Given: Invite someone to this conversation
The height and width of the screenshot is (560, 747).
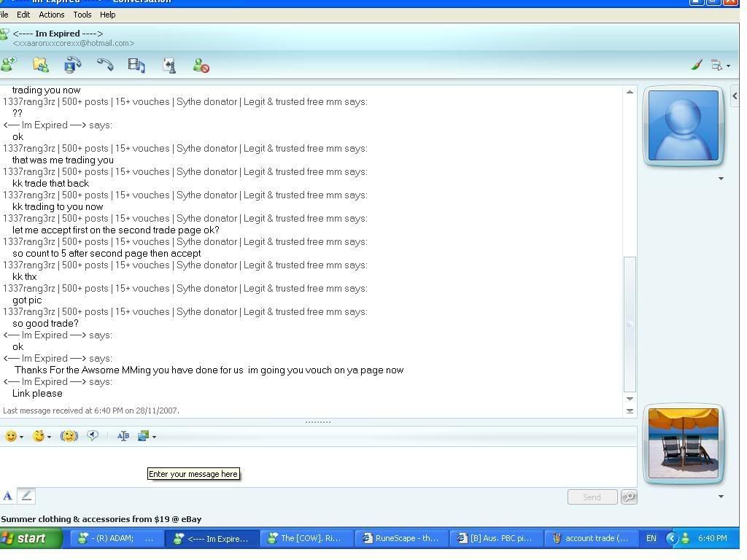Looking at the screenshot, I should point(8,65).
